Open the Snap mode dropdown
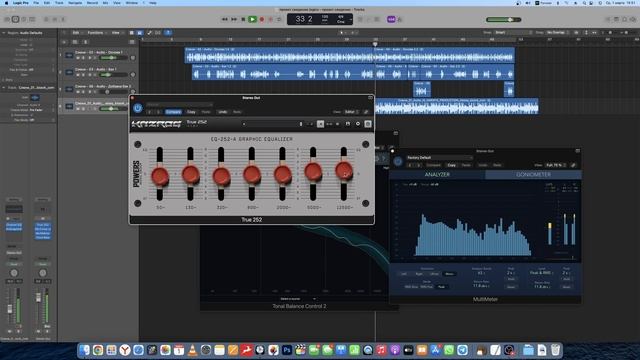The width and height of the screenshot is (640, 360). (513, 32)
